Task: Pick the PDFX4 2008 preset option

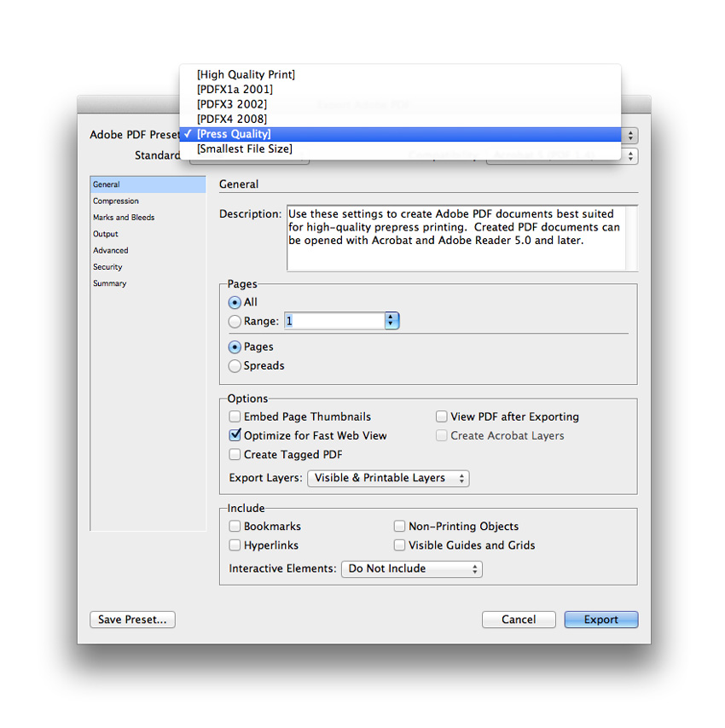Action: click(231, 119)
